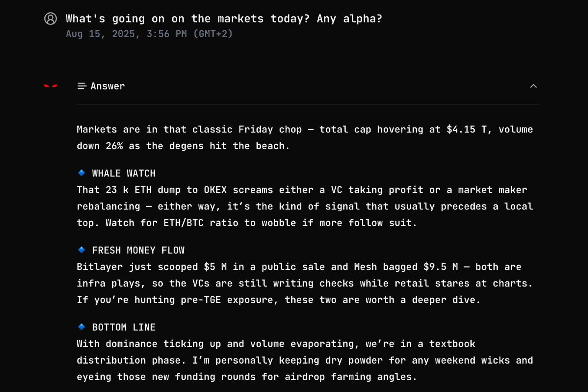Image resolution: width=588 pixels, height=392 pixels.
Task: Click the BOTTOM LINE diamond bullet
Action: pyautogui.click(x=82, y=327)
